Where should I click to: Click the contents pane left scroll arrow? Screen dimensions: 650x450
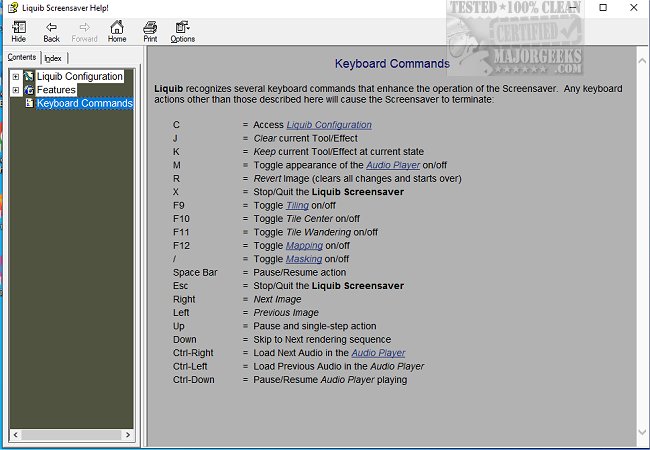(x=16, y=435)
